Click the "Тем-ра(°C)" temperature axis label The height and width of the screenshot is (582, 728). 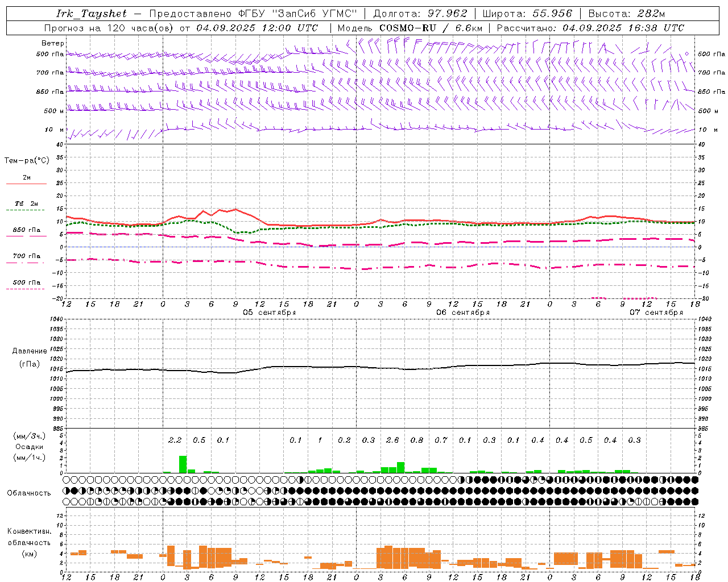[27, 161]
